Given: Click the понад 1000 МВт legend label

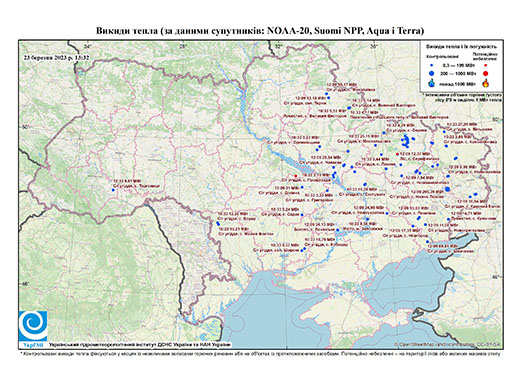Looking at the screenshot, I should click(x=457, y=83).
